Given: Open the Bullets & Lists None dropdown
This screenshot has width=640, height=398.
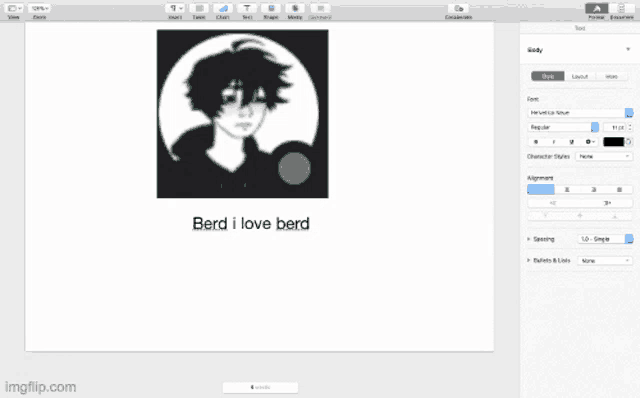Looking at the screenshot, I should pos(605,260).
